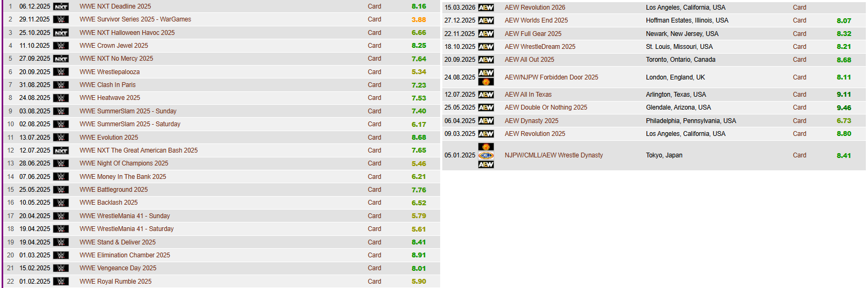
Task: Open WWE Survivor Series 2025 - WarGames event
Action: tap(135, 19)
